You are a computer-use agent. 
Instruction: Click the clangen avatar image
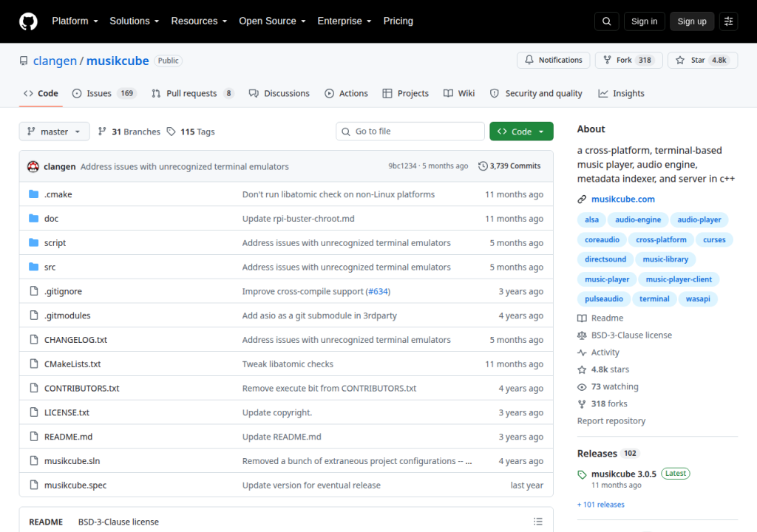pyautogui.click(x=33, y=166)
